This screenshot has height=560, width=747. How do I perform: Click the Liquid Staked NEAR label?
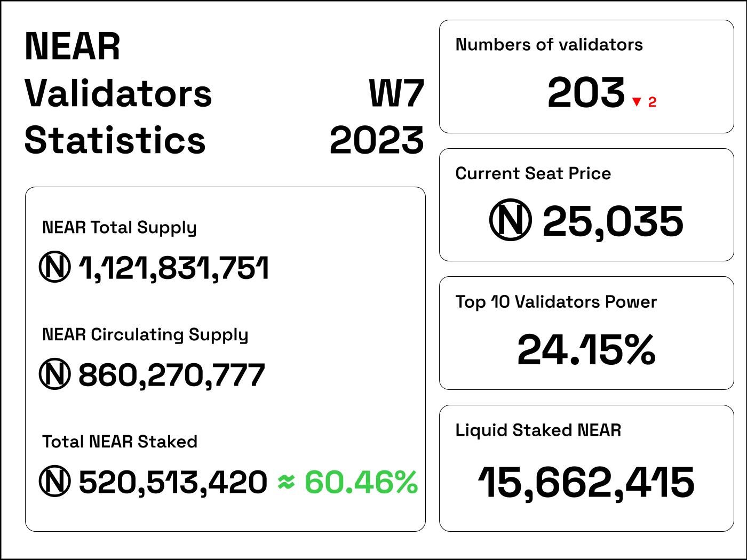tap(538, 430)
